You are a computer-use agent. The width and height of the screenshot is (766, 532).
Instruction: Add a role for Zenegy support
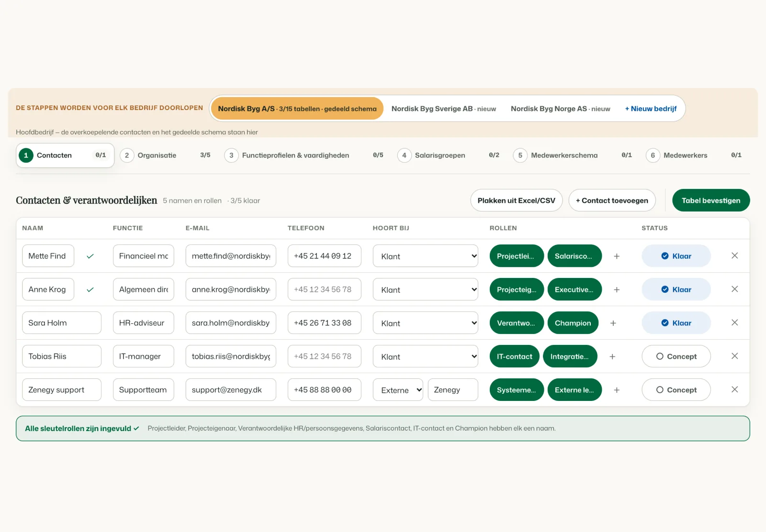click(x=617, y=390)
